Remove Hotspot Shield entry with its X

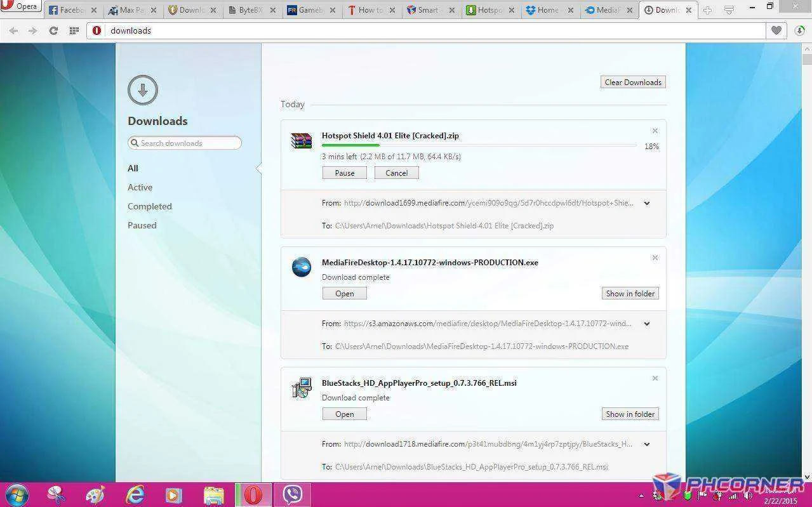[655, 131]
